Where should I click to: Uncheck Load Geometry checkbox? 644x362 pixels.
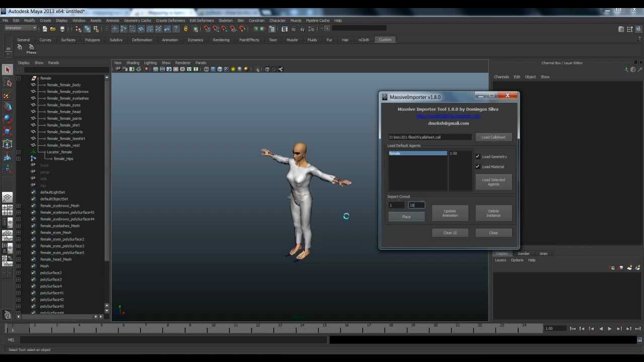pyautogui.click(x=477, y=156)
